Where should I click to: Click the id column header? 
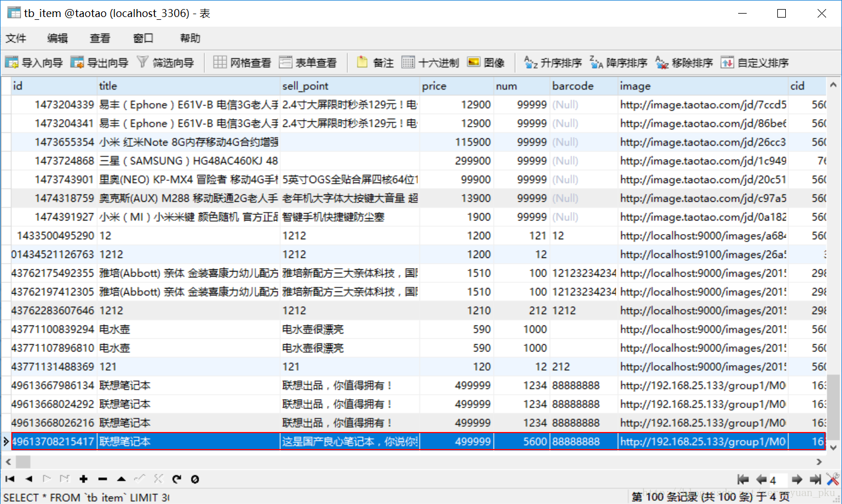pyautogui.click(x=54, y=86)
